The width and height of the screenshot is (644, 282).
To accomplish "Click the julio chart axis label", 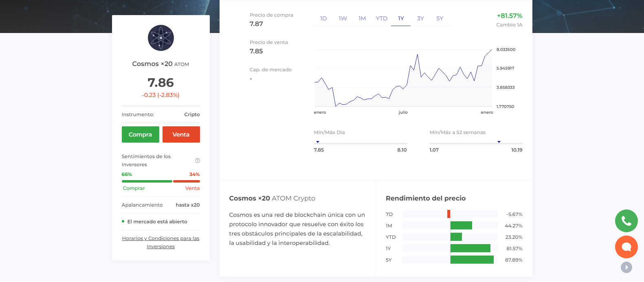I will (403, 112).
